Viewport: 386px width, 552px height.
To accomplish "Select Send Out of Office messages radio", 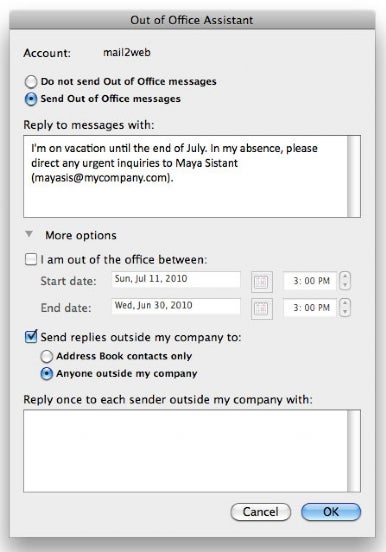I will (x=31, y=99).
